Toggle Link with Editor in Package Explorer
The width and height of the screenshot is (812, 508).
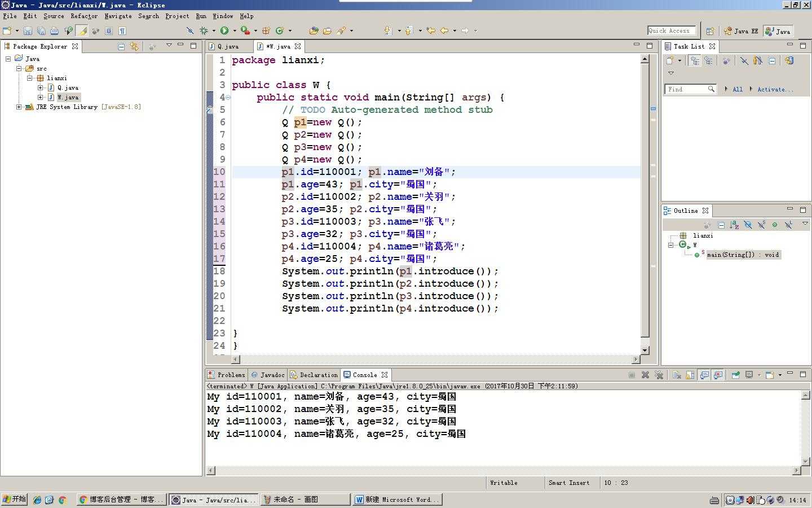(x=134, y=46)
